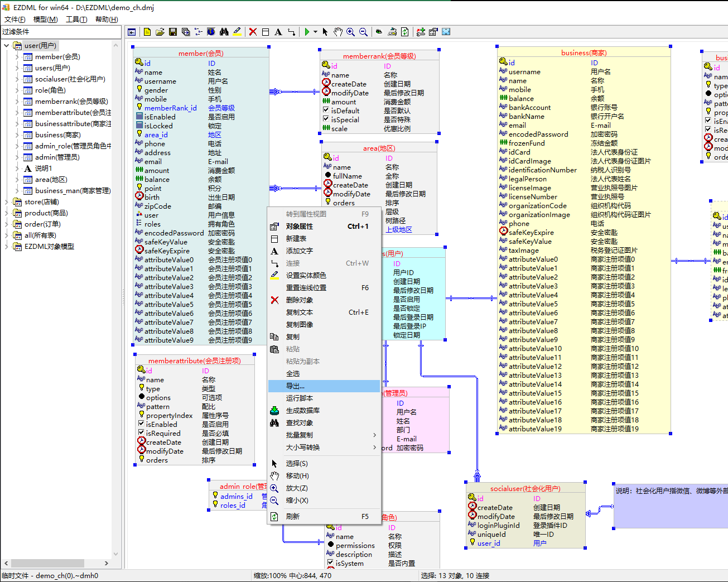Click the 过滤条件 filter input field
728x582 pixels.
coord(61,32)
